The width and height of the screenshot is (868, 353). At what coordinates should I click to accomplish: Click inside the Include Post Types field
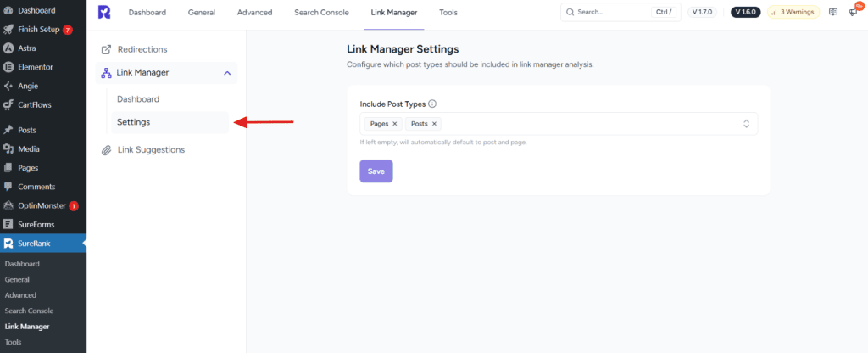point(559,124)
